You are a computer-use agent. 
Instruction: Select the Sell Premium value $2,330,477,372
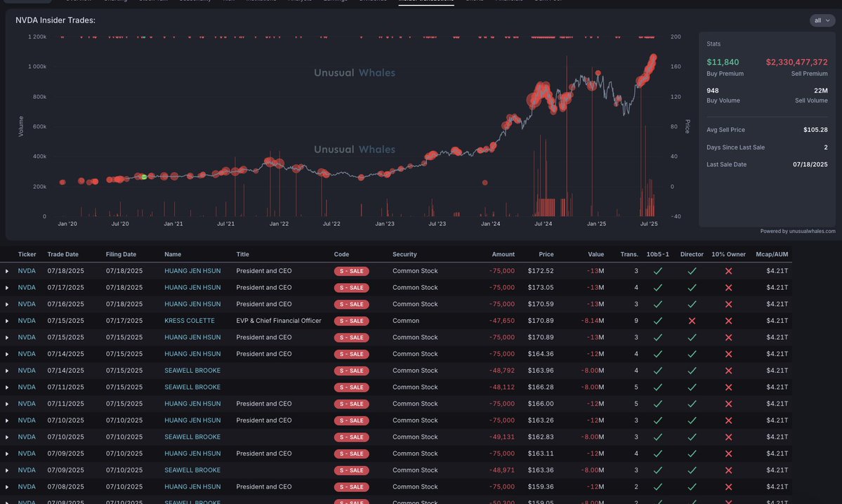[796, 62]
